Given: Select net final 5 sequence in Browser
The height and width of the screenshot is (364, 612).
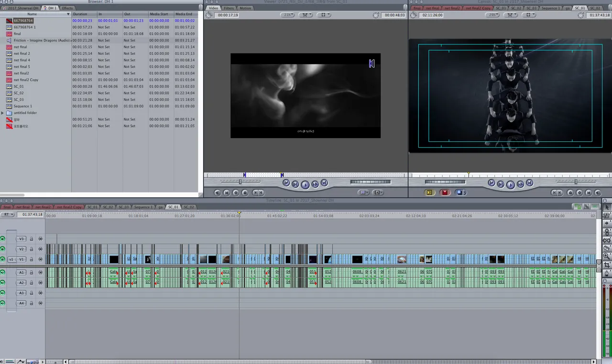Looking at the screenshot, I should [x=22, y=67].
